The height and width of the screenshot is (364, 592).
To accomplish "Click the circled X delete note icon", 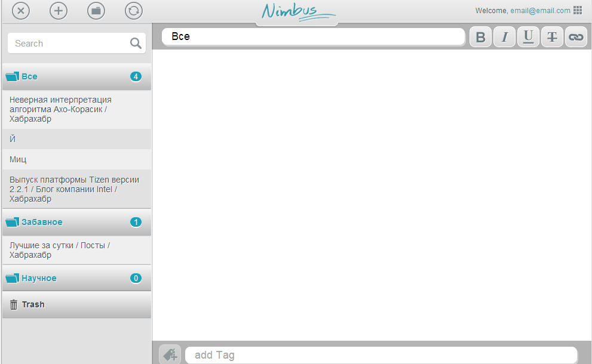I will coord(21,11).
